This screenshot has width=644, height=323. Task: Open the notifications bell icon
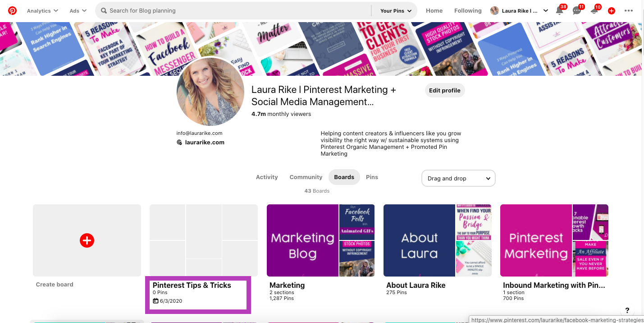(x=559, y=11)
